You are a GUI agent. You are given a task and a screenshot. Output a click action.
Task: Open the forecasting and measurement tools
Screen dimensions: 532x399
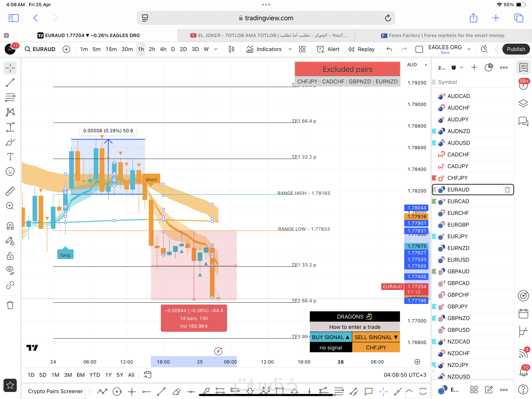pos(10,127)
